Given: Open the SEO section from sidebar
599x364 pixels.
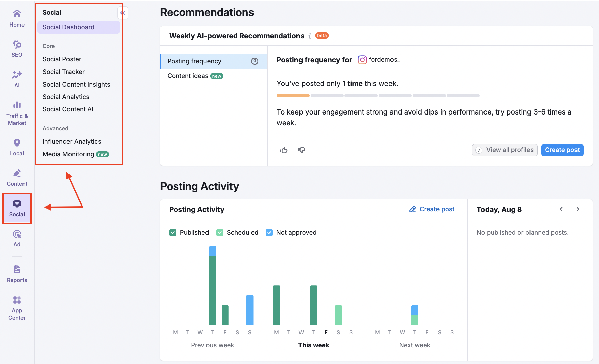Looking at the screenshot, I should pos(17,49).
